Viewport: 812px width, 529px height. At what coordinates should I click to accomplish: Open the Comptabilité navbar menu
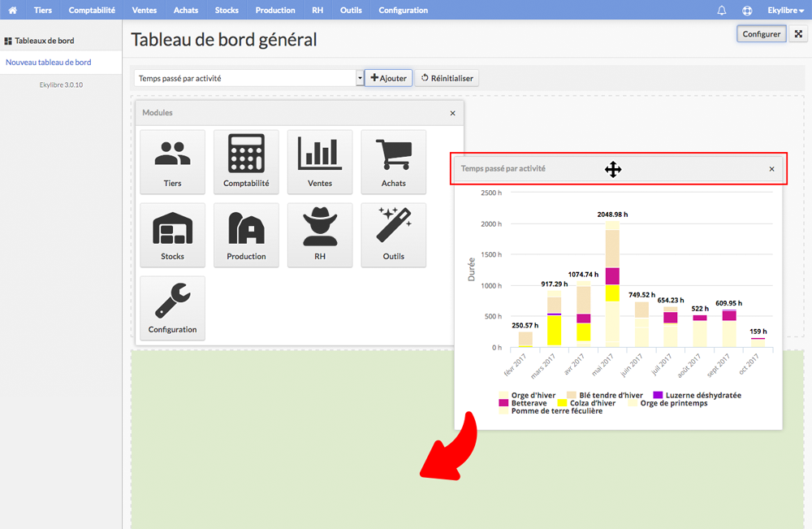(x=92, y=10)
